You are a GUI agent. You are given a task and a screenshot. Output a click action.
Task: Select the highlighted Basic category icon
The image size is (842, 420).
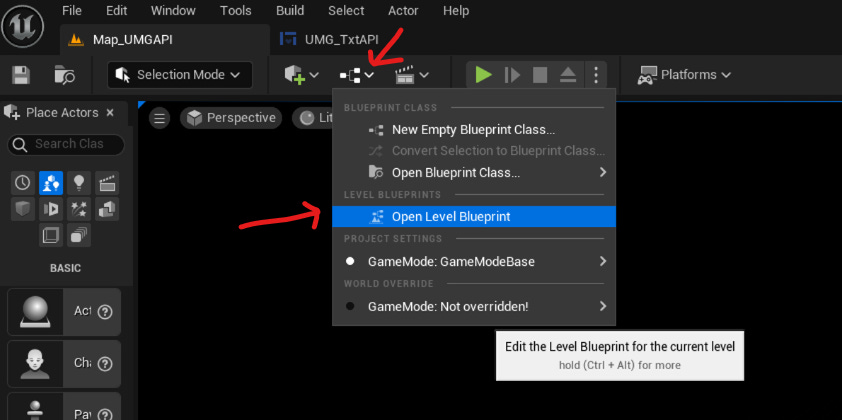coord(51,183)
